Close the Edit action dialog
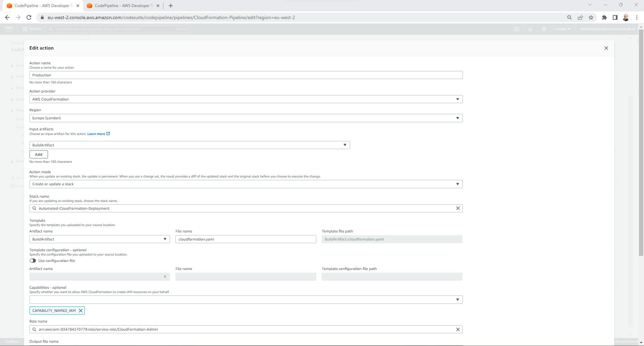Screen dimensions: 644x346 pos(606,48)
